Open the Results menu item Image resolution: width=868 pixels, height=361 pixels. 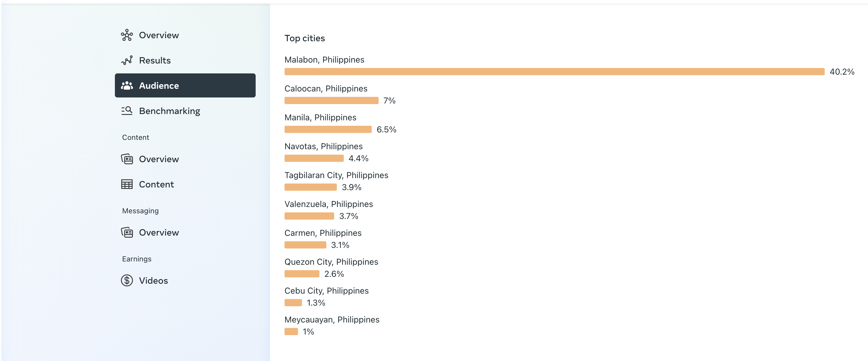click(x=155, y=60)
